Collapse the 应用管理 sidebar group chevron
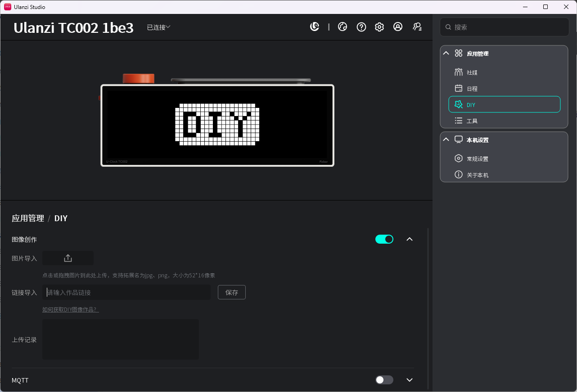Image resolution: width=577 pixels, height=392 pixels. [x=446, y=53]
